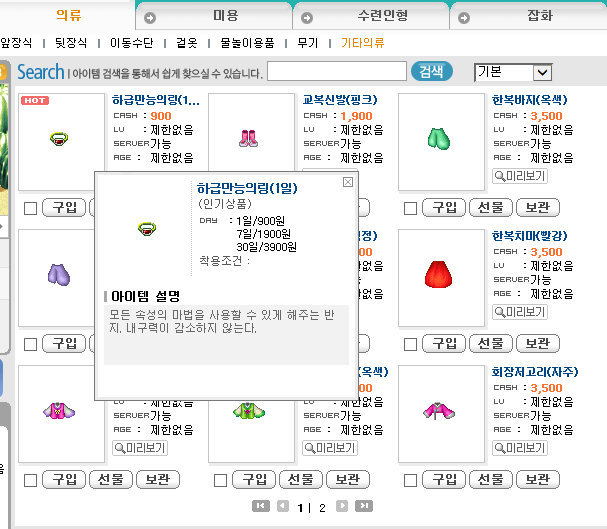The width and height of the screenshot is (607, 529).
Task: Buy the purple pants with 구입
Action: (64, 344)
